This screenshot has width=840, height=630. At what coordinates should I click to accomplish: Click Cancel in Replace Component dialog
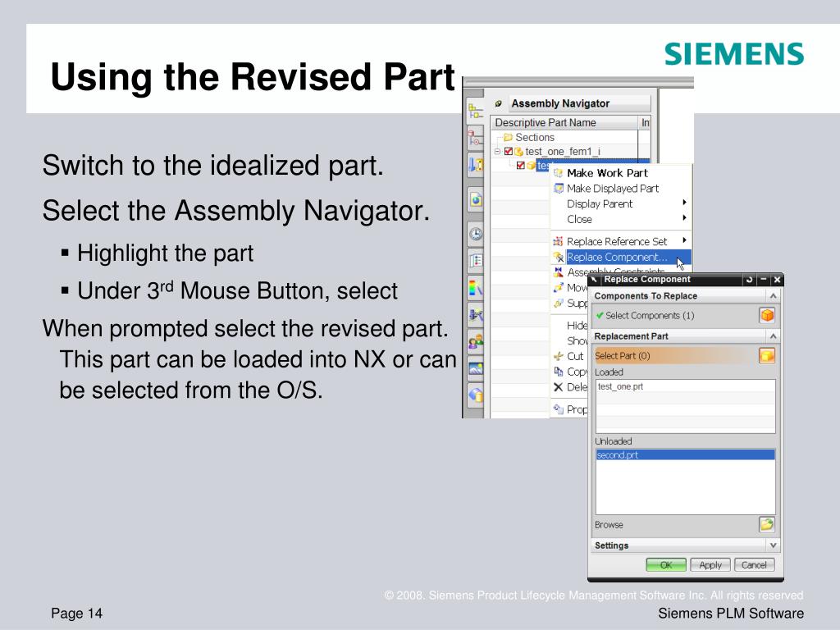click(x=755, y=564)
